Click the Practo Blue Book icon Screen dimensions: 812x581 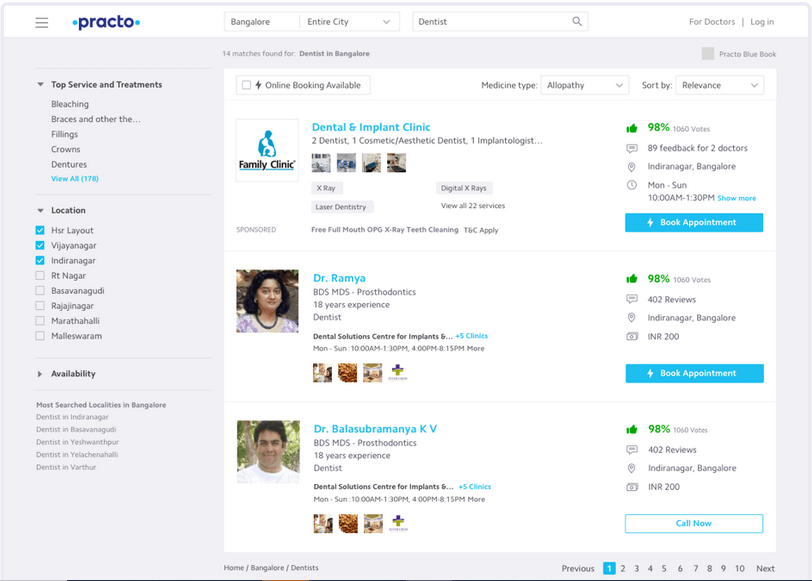point(708,53)
